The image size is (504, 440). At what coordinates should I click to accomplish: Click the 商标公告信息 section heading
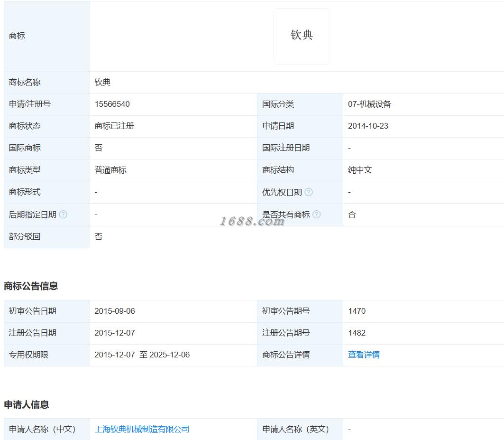(x=31, y=286)
